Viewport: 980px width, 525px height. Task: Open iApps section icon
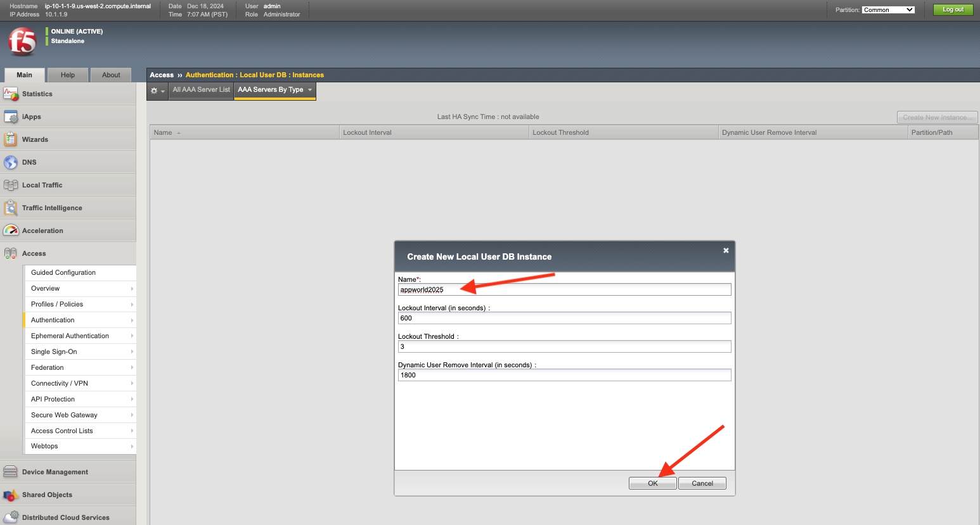click(11, 117)
